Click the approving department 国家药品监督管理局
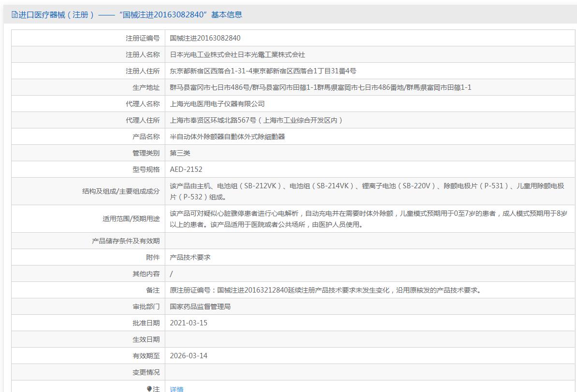Screen dimensions: 577x392 [x=200, y=307]
